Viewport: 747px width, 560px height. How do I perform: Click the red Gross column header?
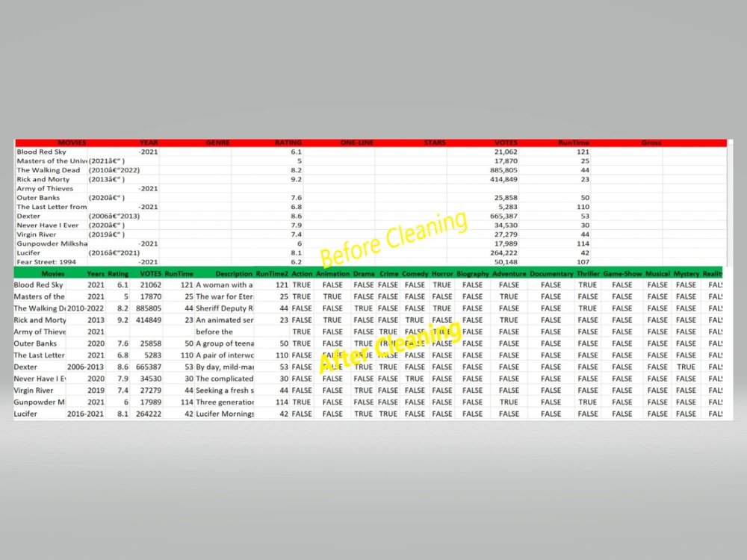click(x=651, y=143)
